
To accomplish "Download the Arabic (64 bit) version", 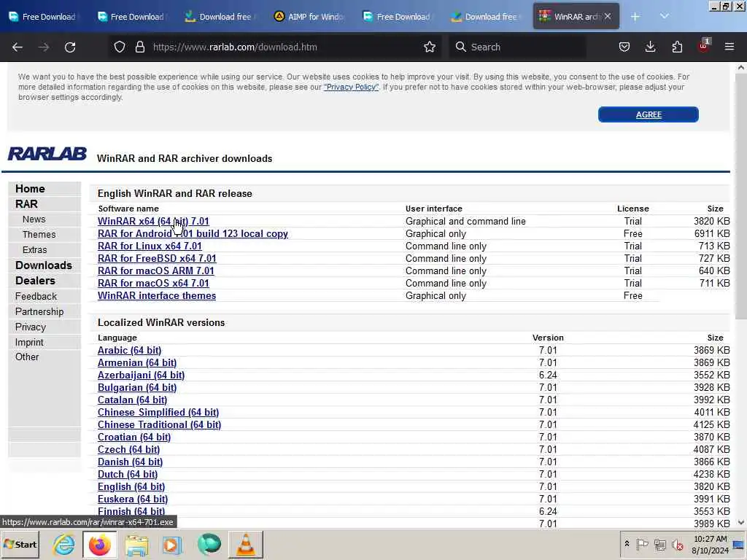I will coord(129,351).
